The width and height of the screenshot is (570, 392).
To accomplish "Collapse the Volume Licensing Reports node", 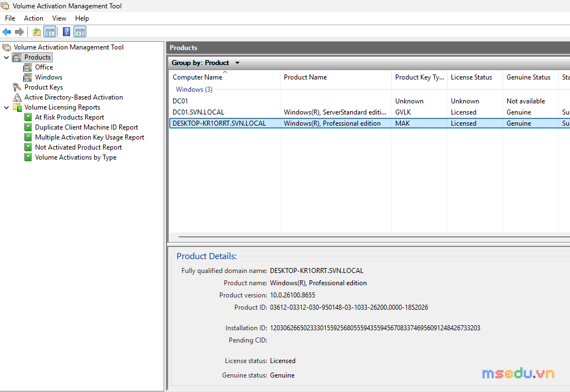I will click(x=6, y=107).
